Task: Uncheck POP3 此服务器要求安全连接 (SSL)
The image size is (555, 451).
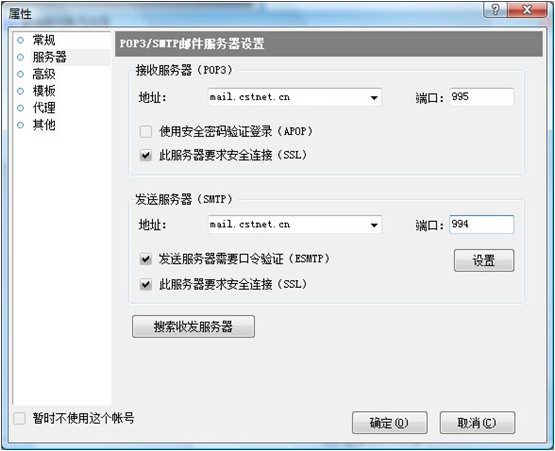Action: point(146,155)
